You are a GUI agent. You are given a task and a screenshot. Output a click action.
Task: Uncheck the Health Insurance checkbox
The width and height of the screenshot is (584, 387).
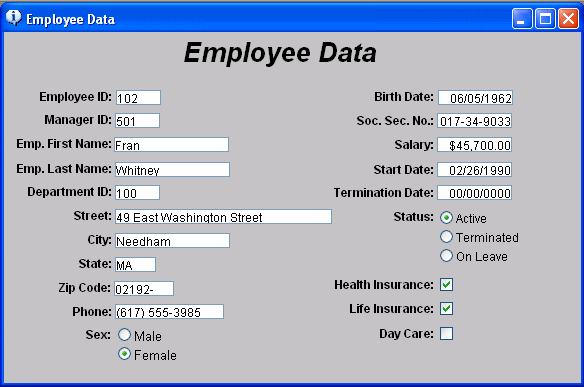point(446,285)
